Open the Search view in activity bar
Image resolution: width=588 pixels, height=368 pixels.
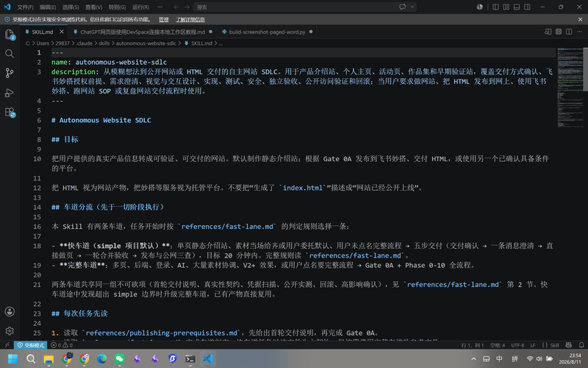[x=10, y=54]
